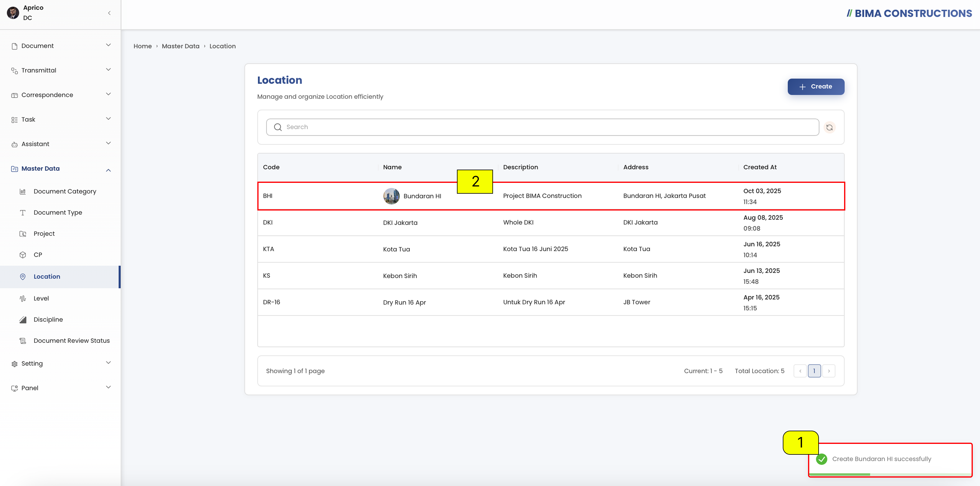Image resolution: width=980 pixels, height=486 pixels.
Task: Click the Project menu icon
Action: pyautogui.click(x=23, y=234)
